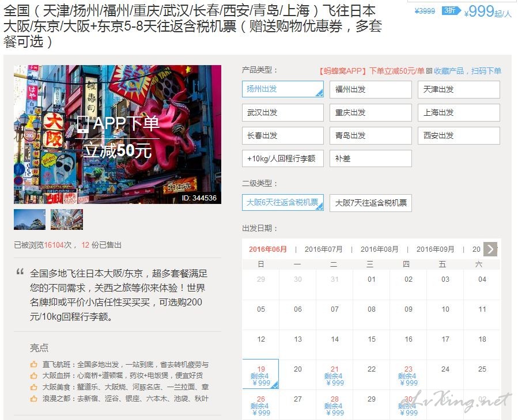Click the opening quotation mark icon
The width and height of the screenshot is (518, 420).
coord(20,272)
